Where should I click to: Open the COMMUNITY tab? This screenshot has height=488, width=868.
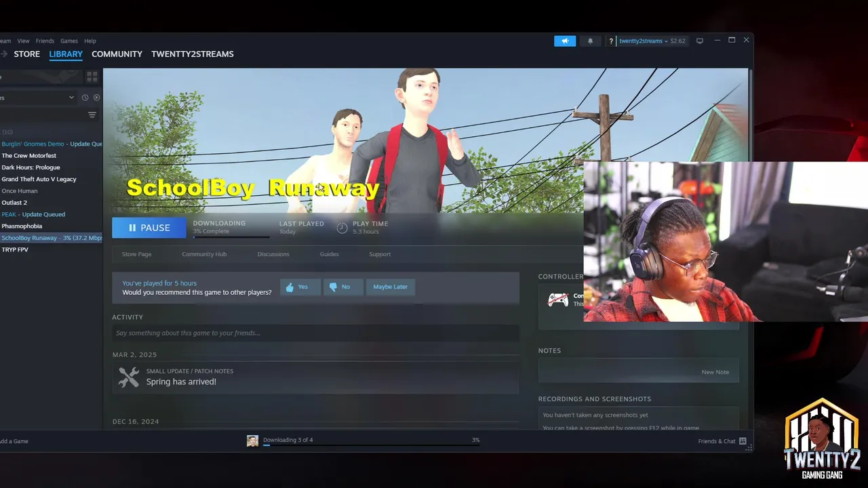[x=117, y=54]
